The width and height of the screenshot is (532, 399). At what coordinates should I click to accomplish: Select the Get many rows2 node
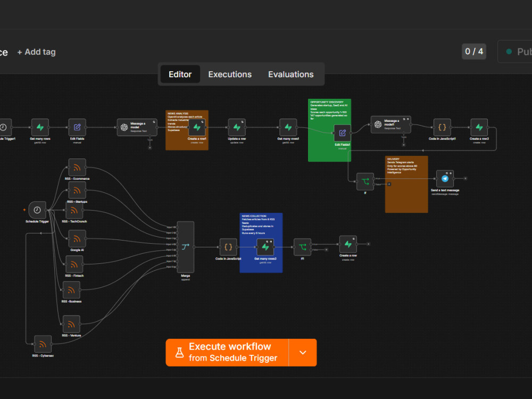pos(265,247)
